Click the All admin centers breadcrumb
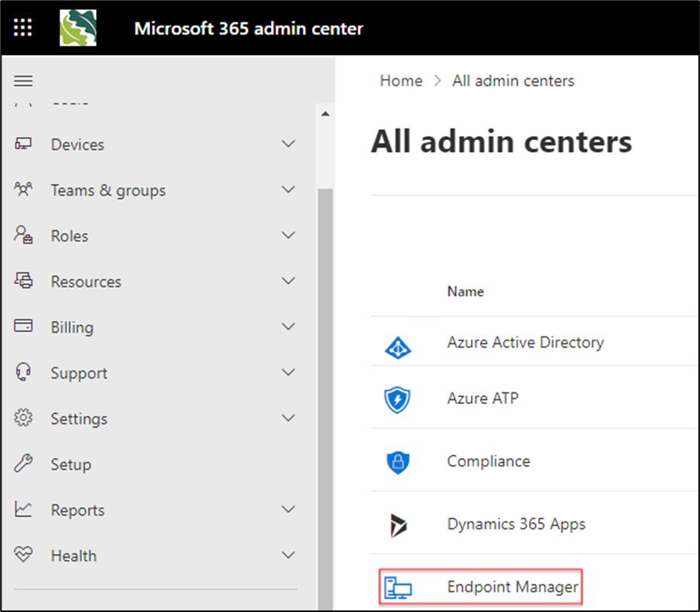This screenshot has height=612, width=700. [x=513, y=80]
